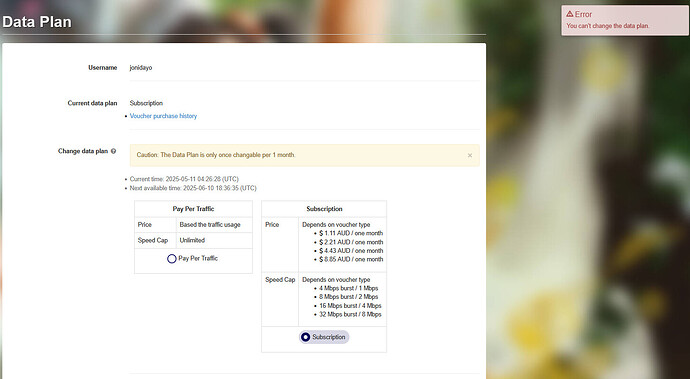Open the Voucher purchase history link
690x379 pixels.
click(163, 116)
